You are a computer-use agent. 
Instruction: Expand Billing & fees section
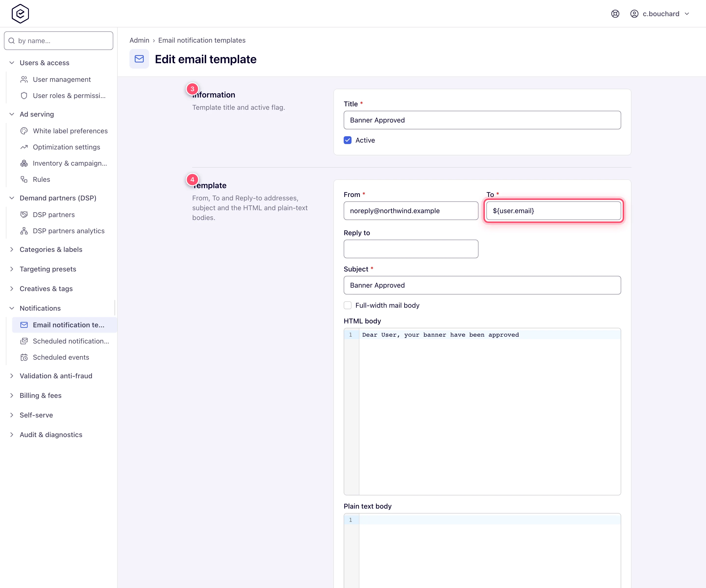point(12,395)
